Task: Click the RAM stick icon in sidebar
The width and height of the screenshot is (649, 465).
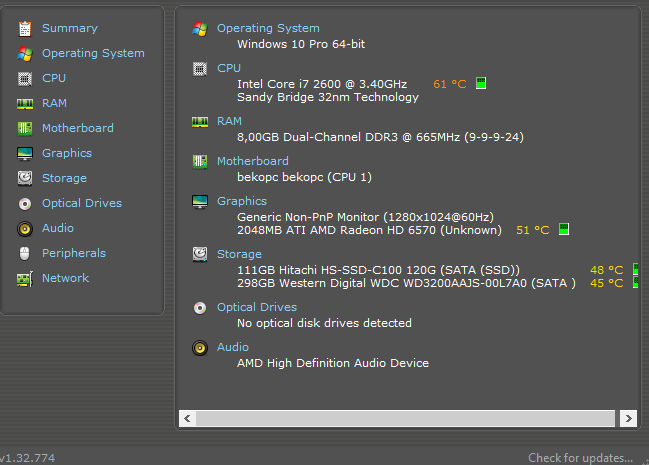Action: point(25,104)
